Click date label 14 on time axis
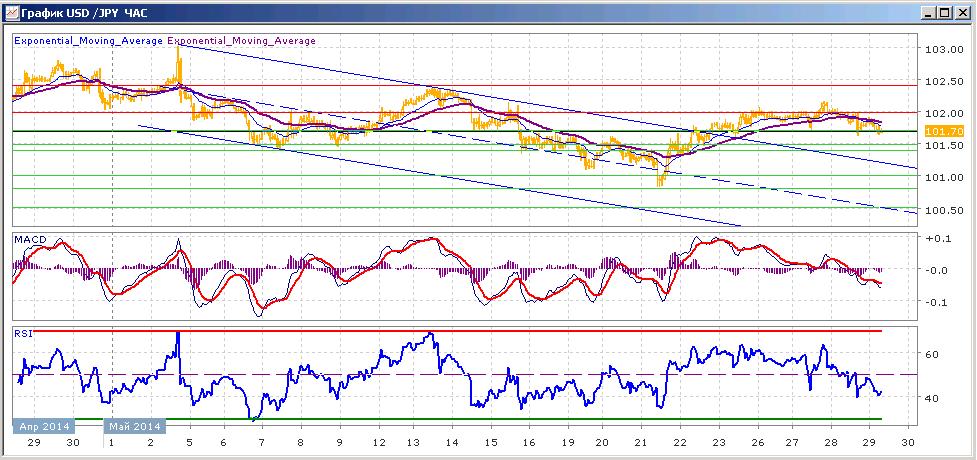The height and width of the screenshot is (460, 977). pyautogui.click(x=452, y=443)
